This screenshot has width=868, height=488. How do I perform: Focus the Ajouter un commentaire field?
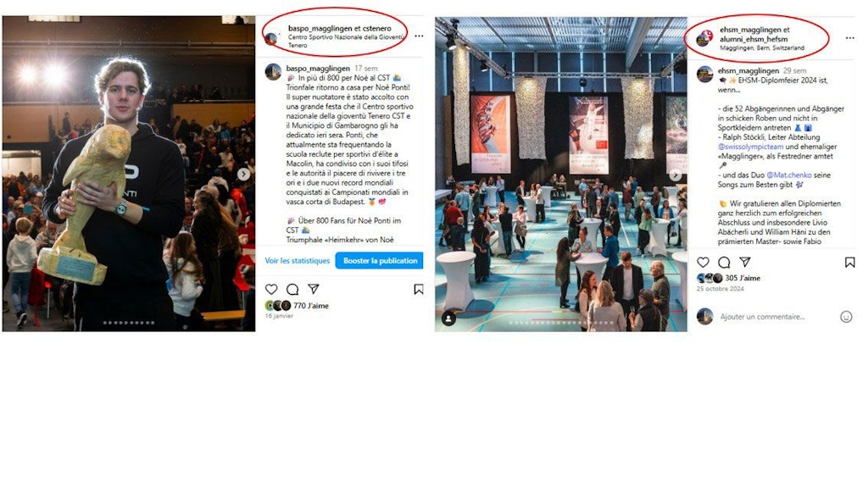point(762,317)
